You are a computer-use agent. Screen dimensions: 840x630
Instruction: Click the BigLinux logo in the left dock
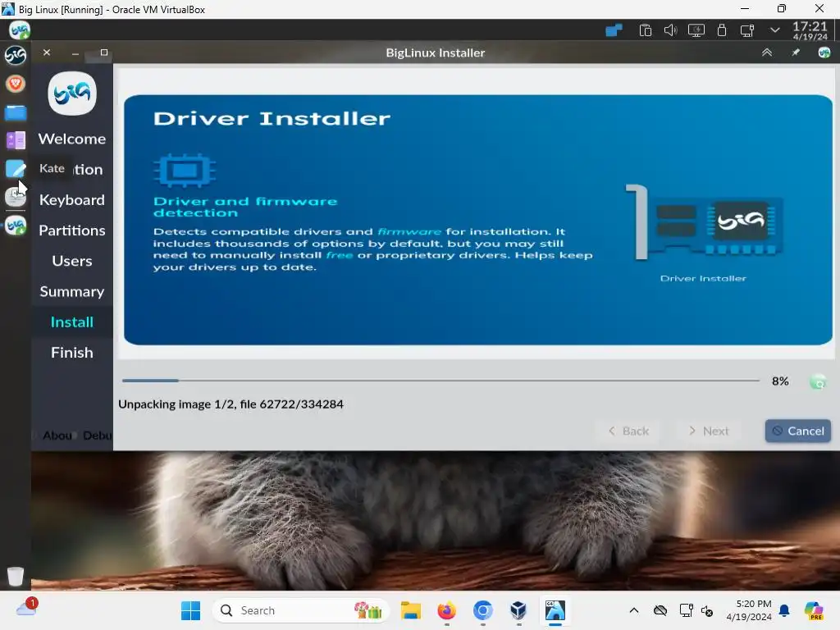click(x=15, y=55)
